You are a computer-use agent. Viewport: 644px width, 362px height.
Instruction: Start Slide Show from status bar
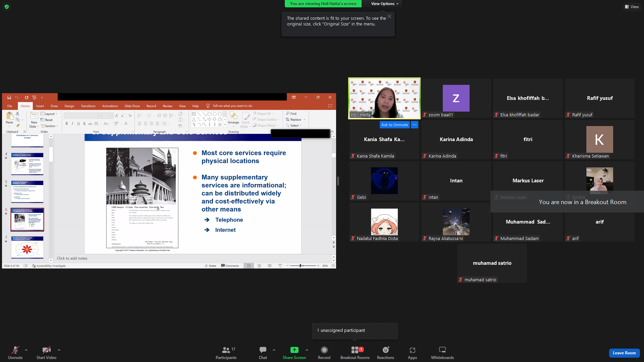(280, 266)
